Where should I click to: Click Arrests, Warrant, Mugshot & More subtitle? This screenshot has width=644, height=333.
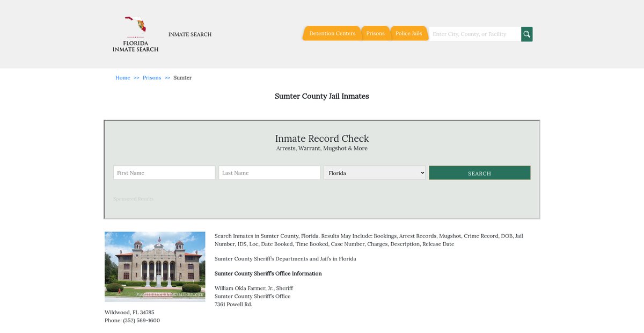(322, 149)
